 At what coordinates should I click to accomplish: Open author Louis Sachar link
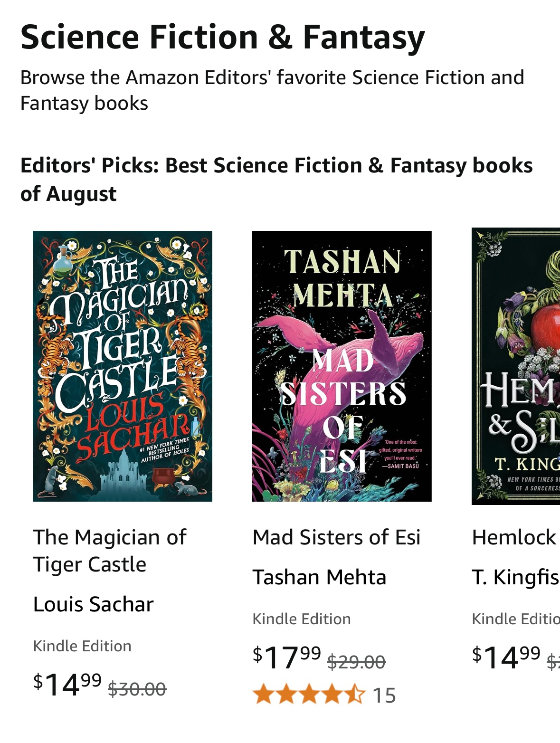94,604
